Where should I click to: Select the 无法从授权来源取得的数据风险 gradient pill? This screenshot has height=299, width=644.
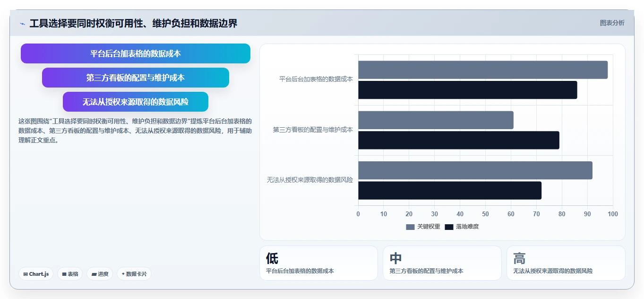(x=136, y=102)
